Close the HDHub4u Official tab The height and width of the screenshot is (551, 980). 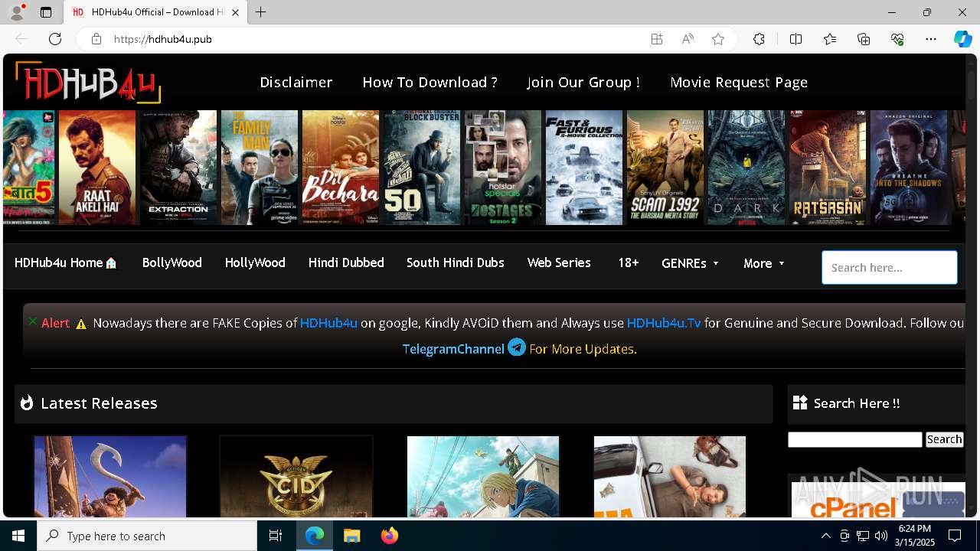(236, 12)
